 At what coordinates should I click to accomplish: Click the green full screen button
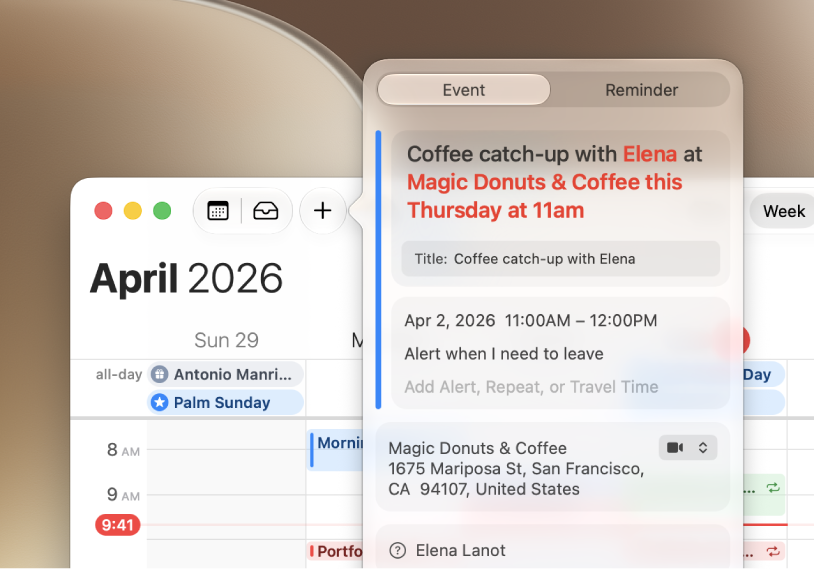[x=162, y=211]
